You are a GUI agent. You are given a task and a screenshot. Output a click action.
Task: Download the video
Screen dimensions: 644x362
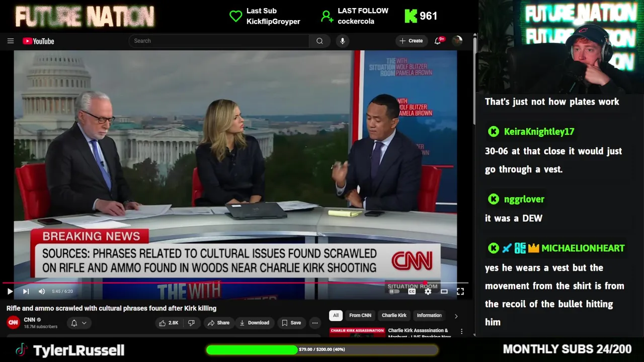[x=254, y=323]
